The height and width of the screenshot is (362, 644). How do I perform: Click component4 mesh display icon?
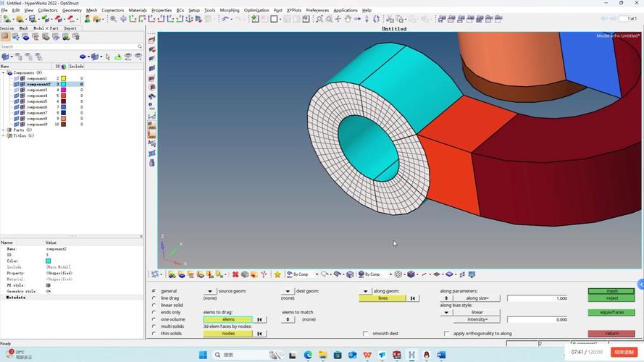pyautogui.click(x=22, y=96)
